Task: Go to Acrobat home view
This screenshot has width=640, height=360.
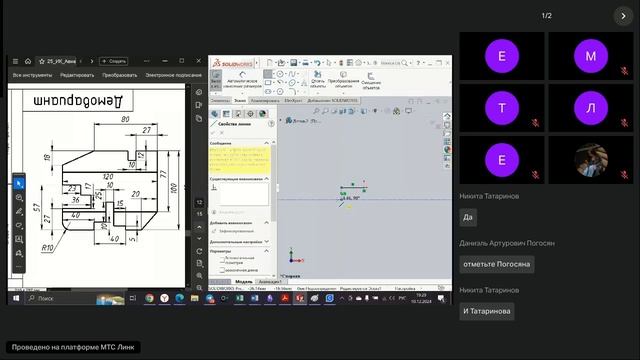Action: (28, 61)
